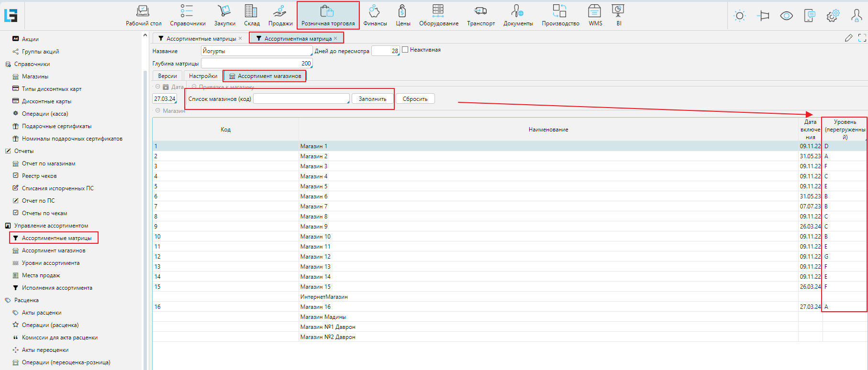Switch to the Настройки tab
868x370 pixels.
pos(203,76)
